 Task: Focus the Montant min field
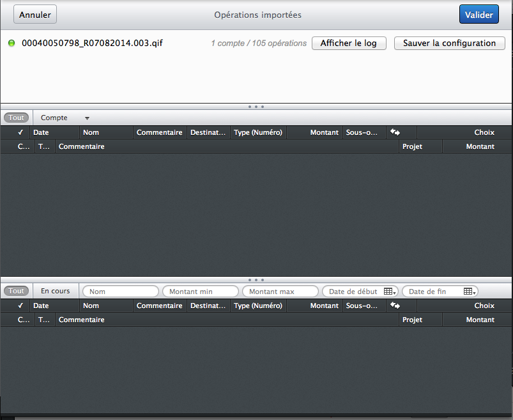click(x=201, y=292)
